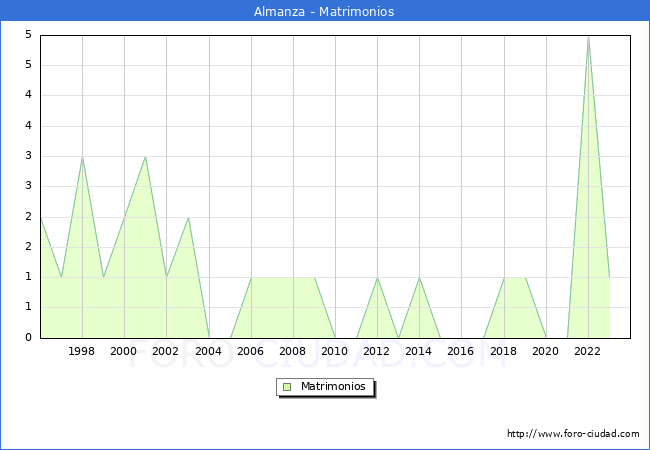Click the 2016 x-axis label

[x=461, y=351]
